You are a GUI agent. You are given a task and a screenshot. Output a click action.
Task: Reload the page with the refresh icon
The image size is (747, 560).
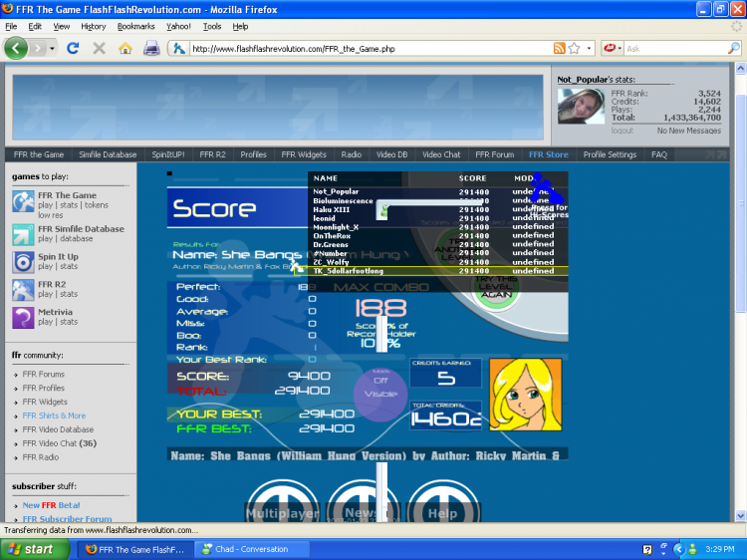[74, 48]
